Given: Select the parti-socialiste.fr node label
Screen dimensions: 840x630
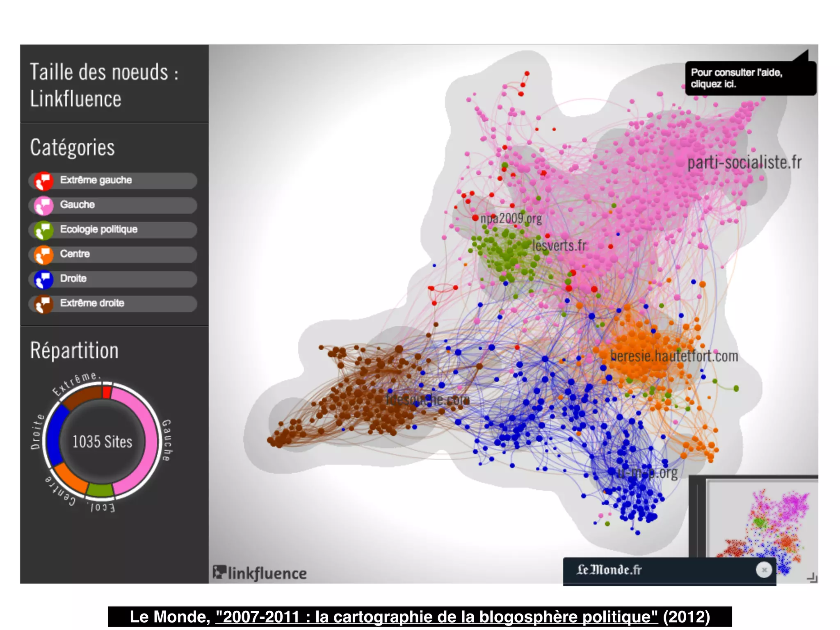Looking at the screenshot, I should (x=744, y=162).
